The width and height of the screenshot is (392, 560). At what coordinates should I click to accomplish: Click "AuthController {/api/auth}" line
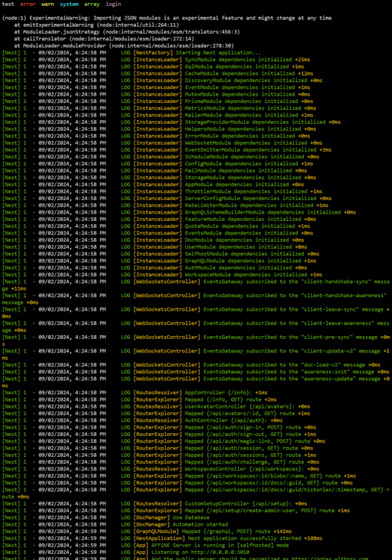[234, 420]
